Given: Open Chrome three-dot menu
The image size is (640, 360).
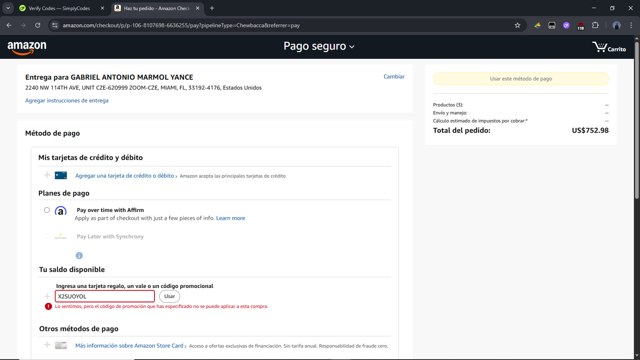Looking at the screenshot, I should coord(631,25).
